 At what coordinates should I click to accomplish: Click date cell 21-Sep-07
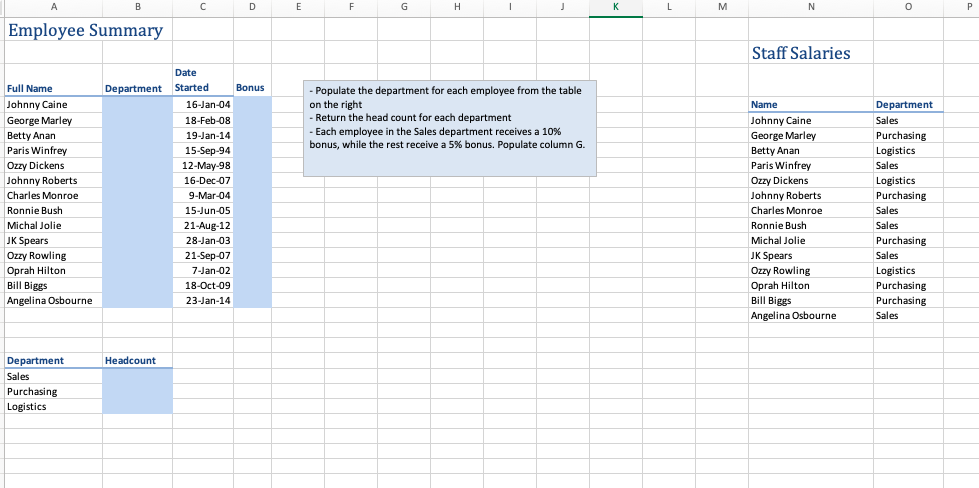tap(203, 255)
